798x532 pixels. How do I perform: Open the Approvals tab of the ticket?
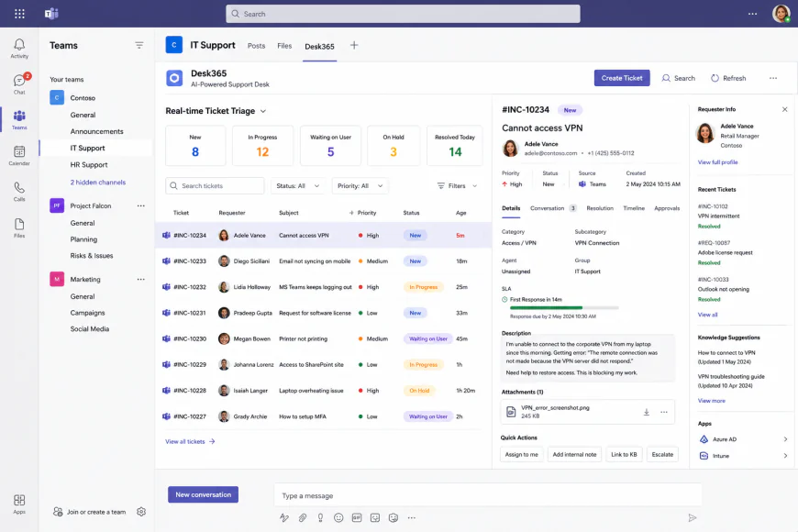click(667, 208)
